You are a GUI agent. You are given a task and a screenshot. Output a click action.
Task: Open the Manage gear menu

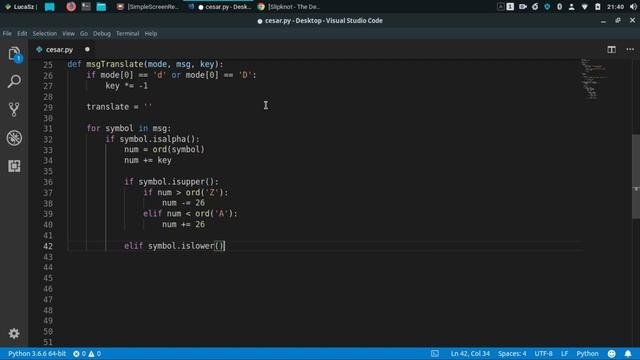pos(14,333)
